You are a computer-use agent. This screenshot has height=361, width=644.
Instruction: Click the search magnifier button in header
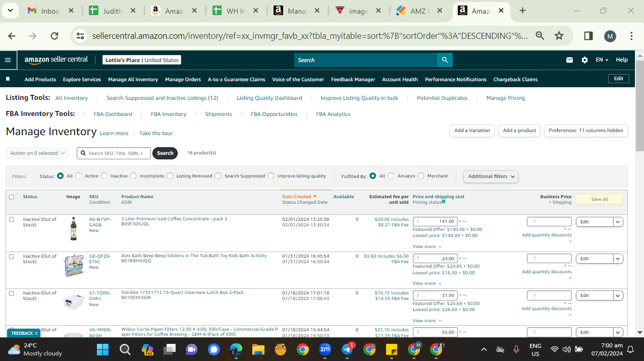[445, 60]
